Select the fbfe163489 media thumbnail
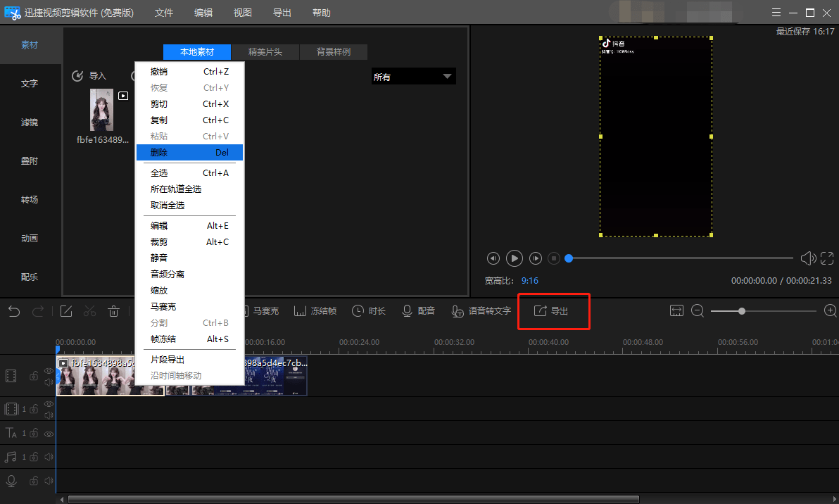The width and height of the screenshot is (839, 504). tap(101, 110)
